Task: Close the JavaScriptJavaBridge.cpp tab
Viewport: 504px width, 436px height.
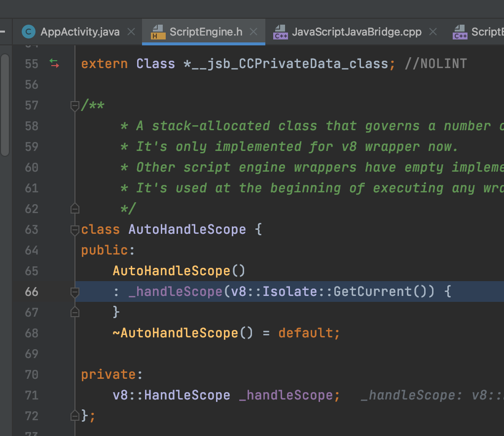Action: [432, 32]
